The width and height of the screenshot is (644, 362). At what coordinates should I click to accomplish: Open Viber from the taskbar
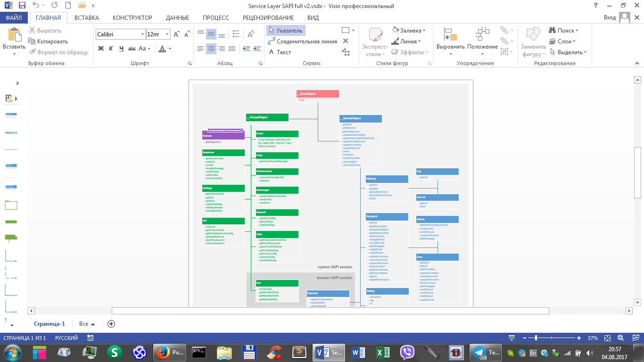pos(406,353)
